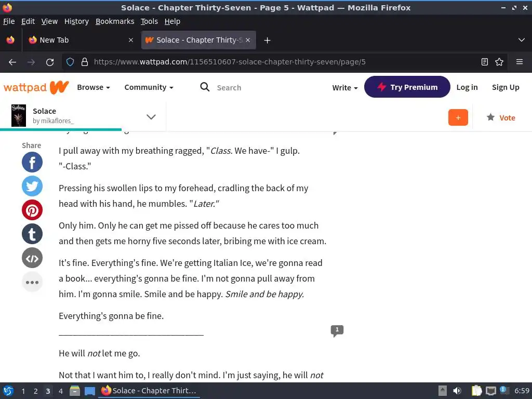Show desktop from taskbar icon
532x399 pixels.
point(89,391)
